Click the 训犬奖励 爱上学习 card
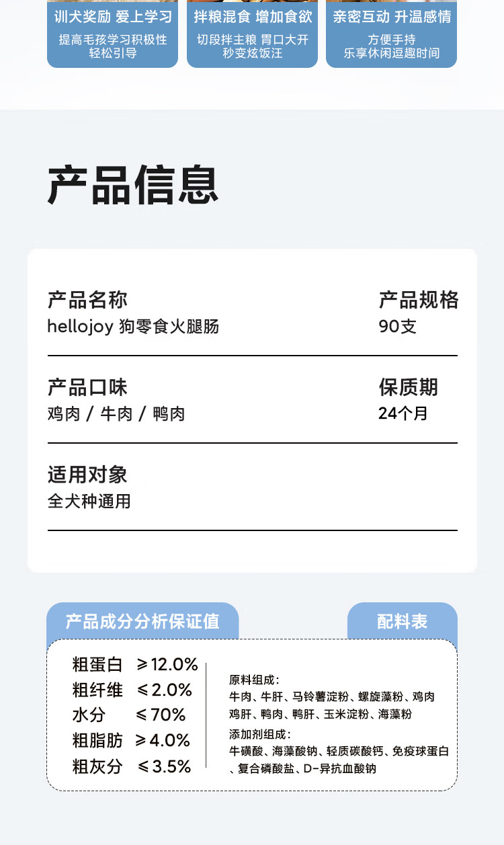Image resolution: width=504 pixels, height=845 pixels. pyautogui.click(x=112, y=34)
